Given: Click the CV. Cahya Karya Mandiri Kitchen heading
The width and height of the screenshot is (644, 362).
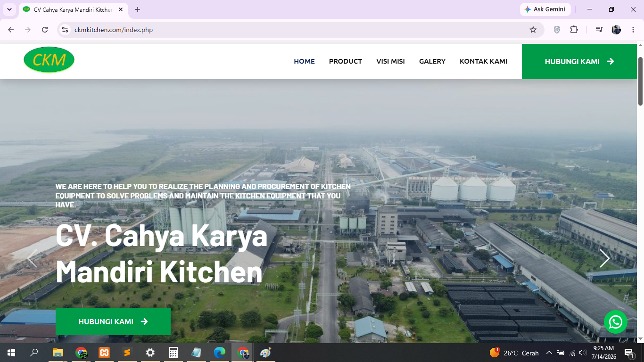Looking at the screenshot, I should (x=161, y=254).
